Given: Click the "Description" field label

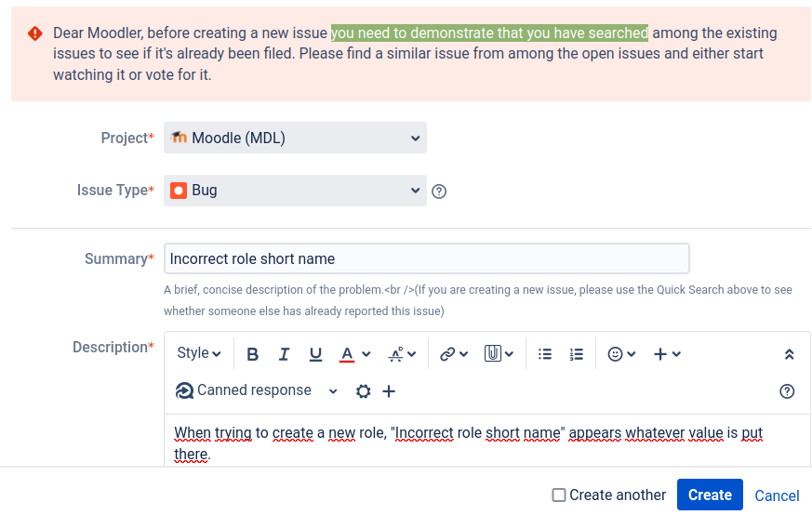Looking at the screenshot, I should pyautogui.click(x=110, y=348).
